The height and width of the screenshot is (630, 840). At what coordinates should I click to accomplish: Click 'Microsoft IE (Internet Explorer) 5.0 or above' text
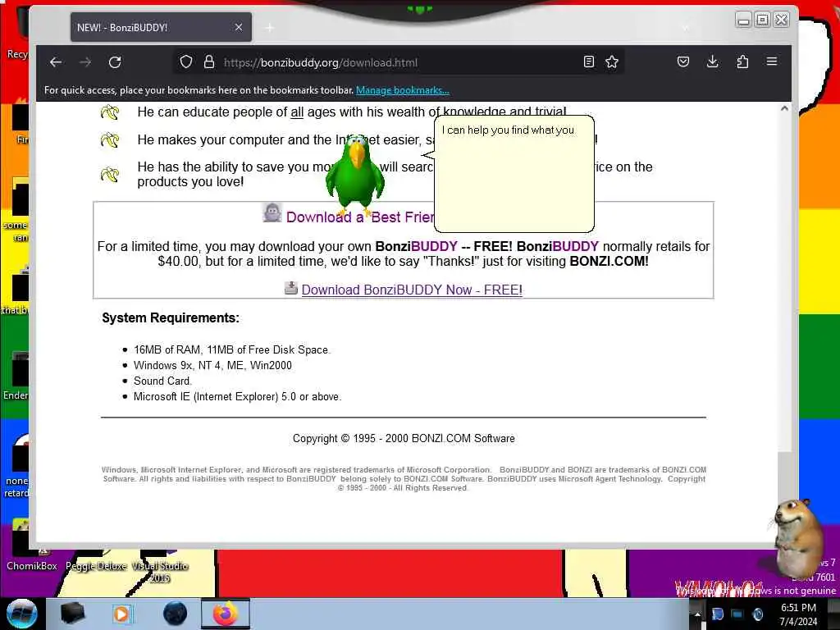pyautogui.click(x=237, y=396)
